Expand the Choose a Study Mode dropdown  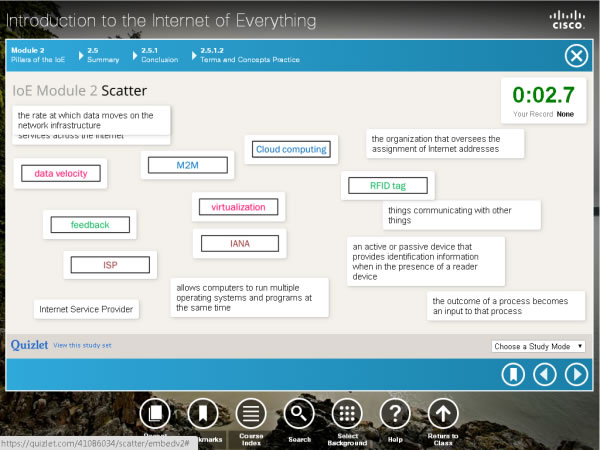tap(539, 346)
